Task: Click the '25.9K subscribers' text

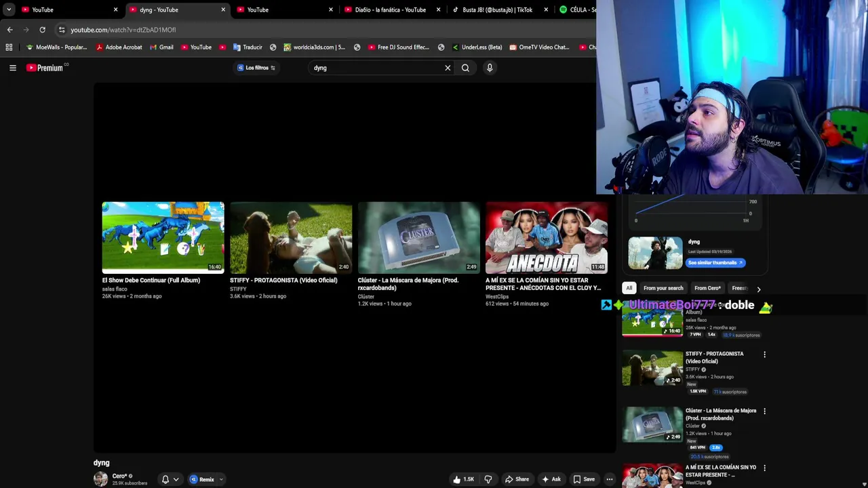Action: click(130, 483)
